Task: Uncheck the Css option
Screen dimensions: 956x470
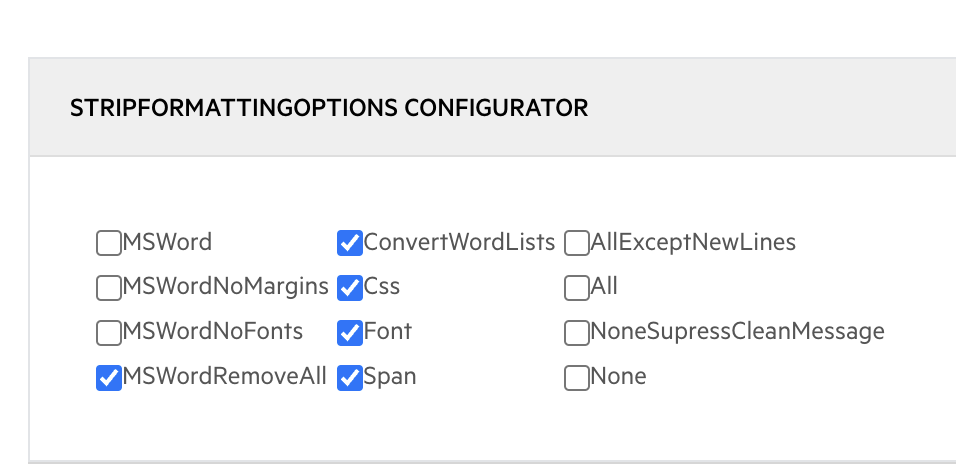Action: click(x=350, y=287)
